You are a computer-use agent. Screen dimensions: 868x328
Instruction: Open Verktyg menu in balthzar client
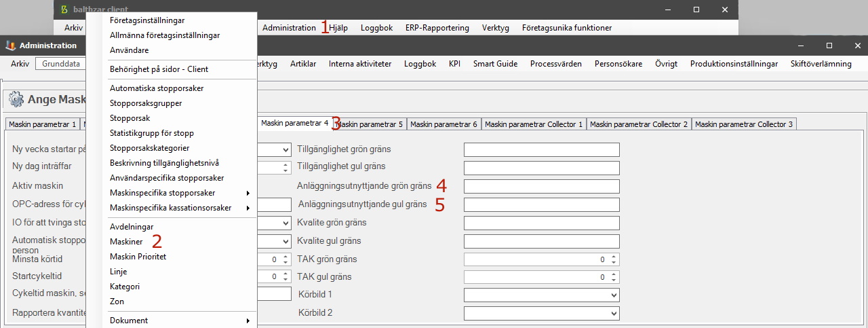(496, 28)
